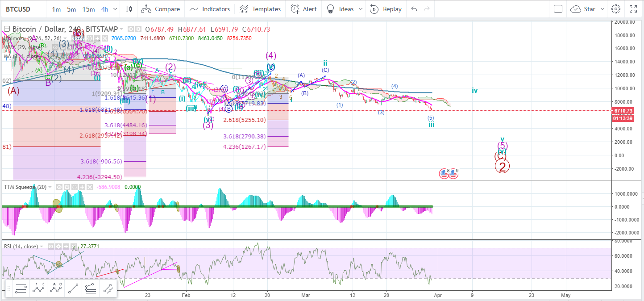Click the US economic event flag 8
The width and height of the screenshot is (644, 301).
pyautogui.click(x=444, y=173)
